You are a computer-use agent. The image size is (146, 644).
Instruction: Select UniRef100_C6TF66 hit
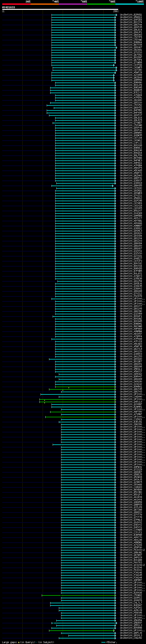click(x=131, y=65)
